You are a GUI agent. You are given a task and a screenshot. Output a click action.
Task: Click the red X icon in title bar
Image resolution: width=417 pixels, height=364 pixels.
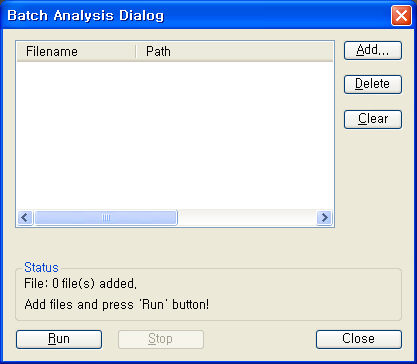[401, 15]
